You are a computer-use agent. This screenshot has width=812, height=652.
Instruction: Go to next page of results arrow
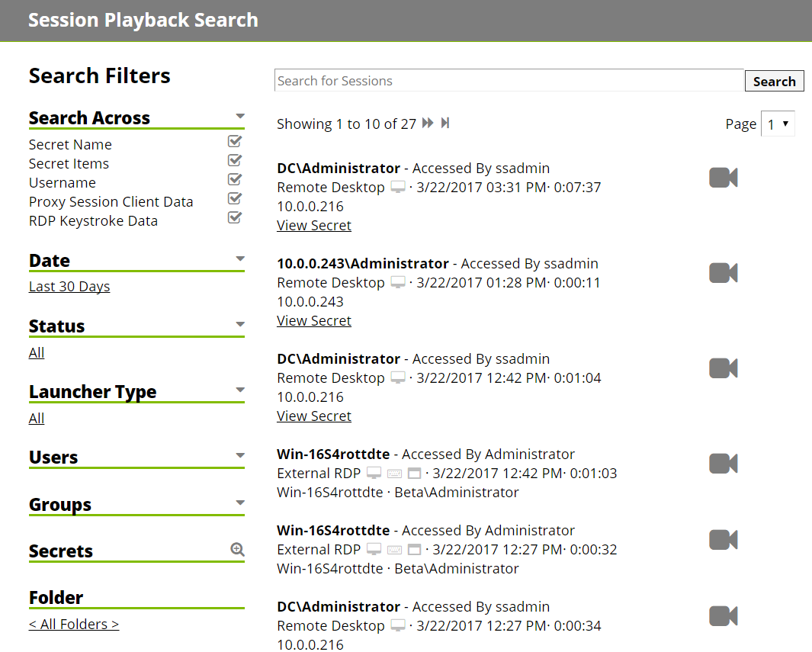pos(428,124)
